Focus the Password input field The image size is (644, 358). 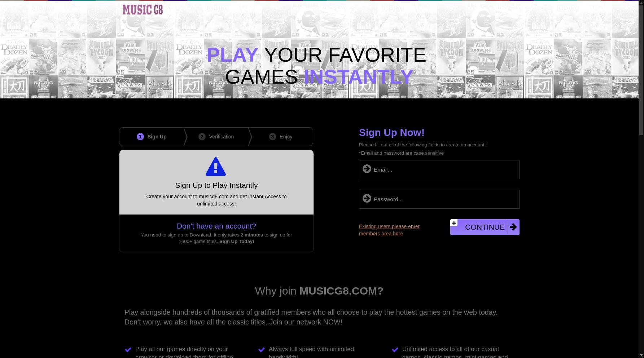pyautogui.click(x=439, y=199)
